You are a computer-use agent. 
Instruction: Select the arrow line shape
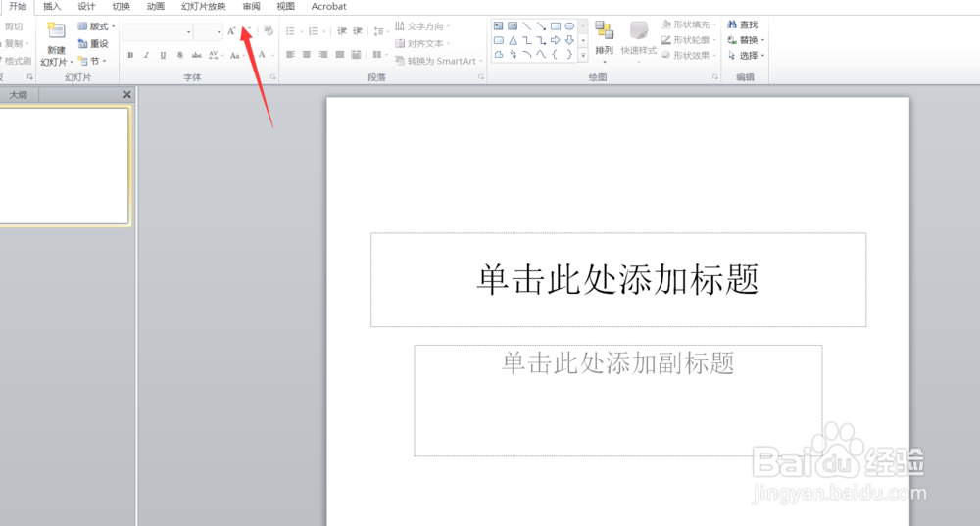pos(541,26)
